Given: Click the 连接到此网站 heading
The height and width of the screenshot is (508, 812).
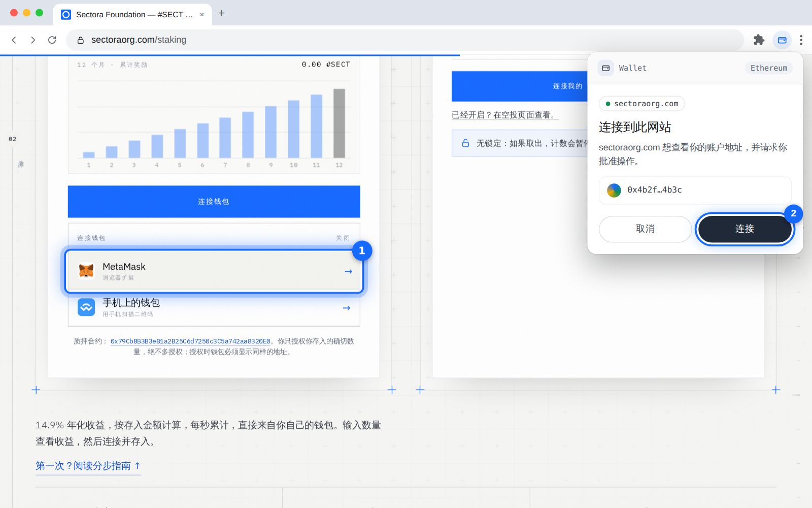Looking at the screenshot, I should point(635,127).
